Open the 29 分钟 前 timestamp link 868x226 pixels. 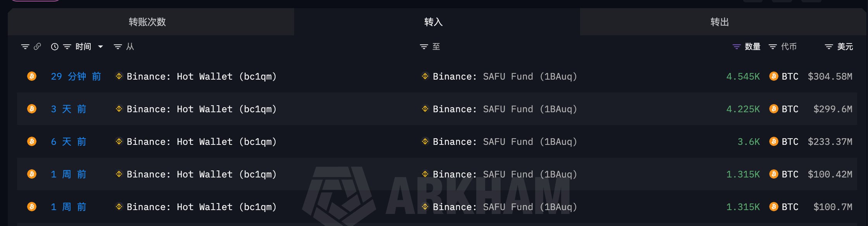(x=76, y=76)
